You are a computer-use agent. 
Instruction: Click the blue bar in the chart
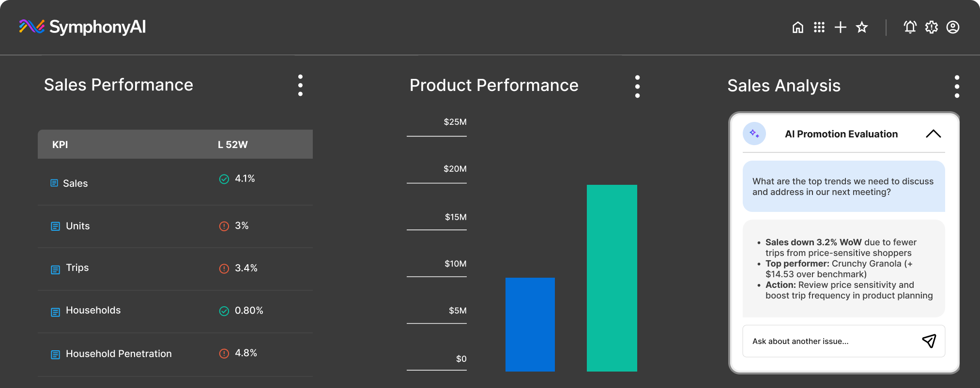(x=530, y=324)
